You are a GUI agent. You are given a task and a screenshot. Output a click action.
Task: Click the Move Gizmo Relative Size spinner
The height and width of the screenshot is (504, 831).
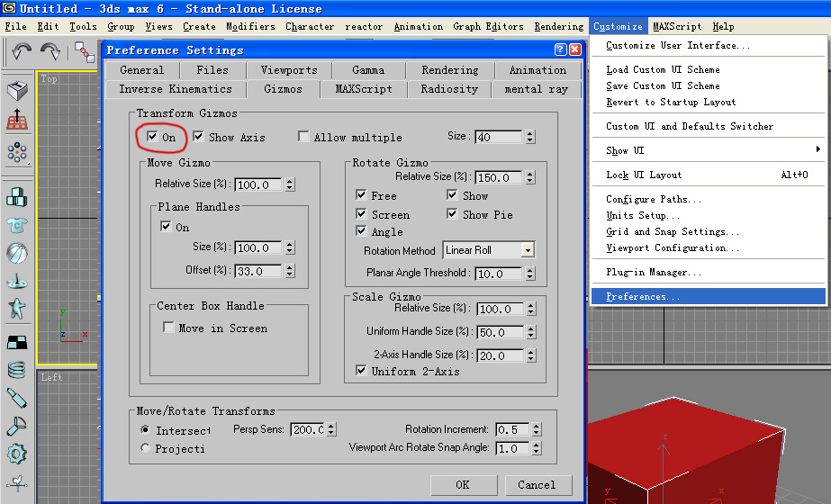[289, 184]
